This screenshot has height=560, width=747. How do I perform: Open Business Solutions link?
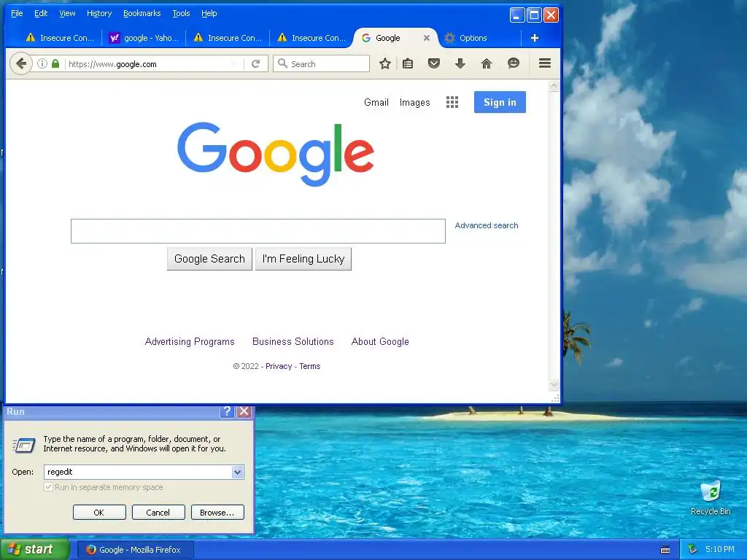293,341
